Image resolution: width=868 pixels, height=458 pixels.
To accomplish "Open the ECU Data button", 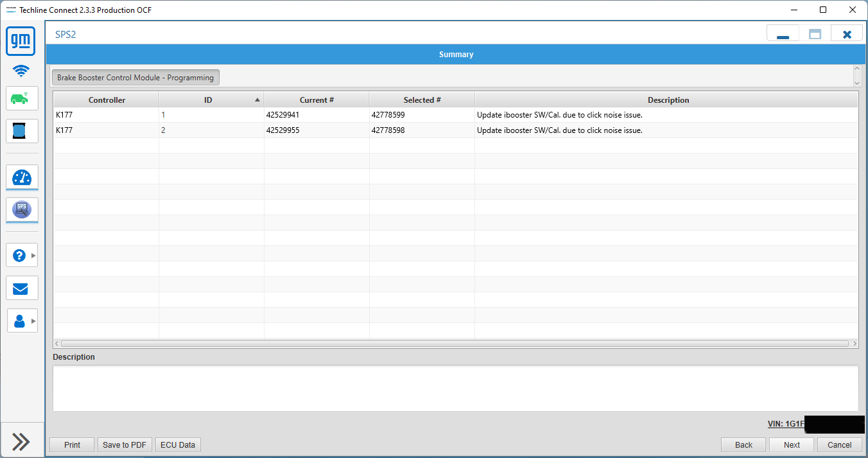I will (178, 445).
